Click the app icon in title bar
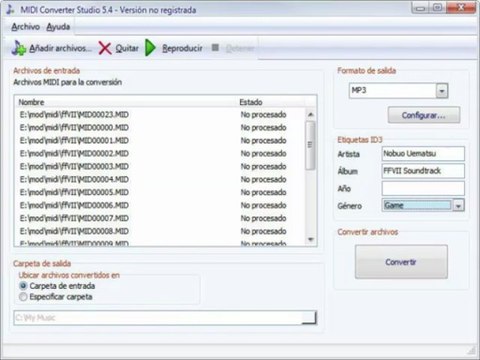This screenshot has width=480, height=360. pyautogui.click(x=10, y=10)
